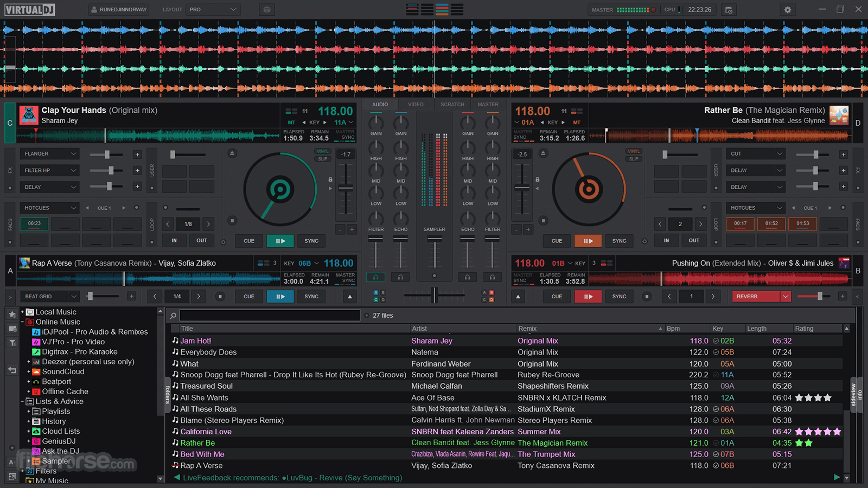This screenshot has height=488, width=868.
Task: Toggle SYNC on deck A
Action: click(x=311, y=297)
